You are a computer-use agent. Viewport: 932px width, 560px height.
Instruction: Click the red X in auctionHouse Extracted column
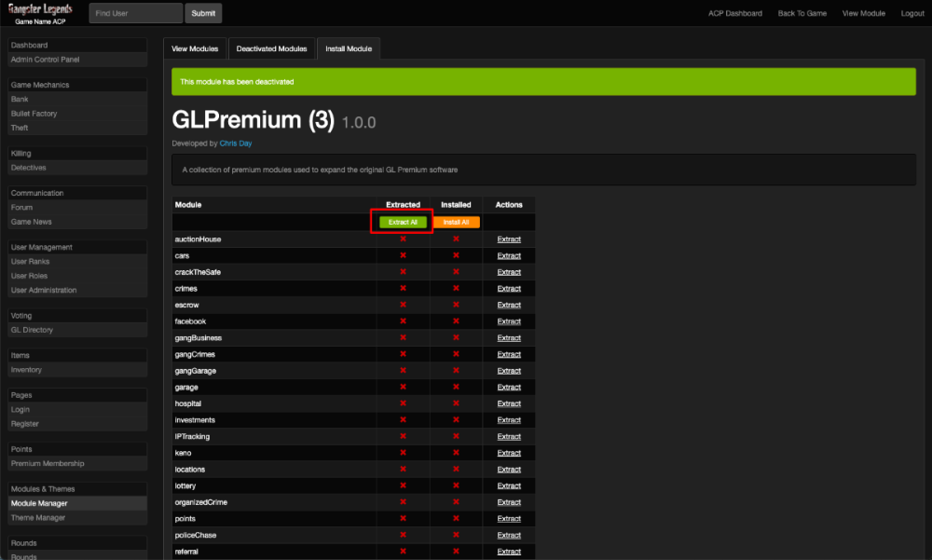(x=403, y=239)
